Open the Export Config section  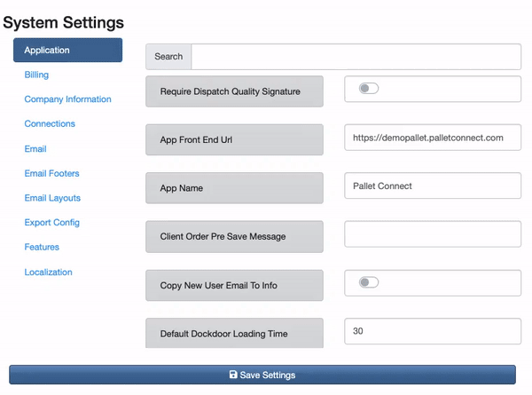tap(52, 223)
